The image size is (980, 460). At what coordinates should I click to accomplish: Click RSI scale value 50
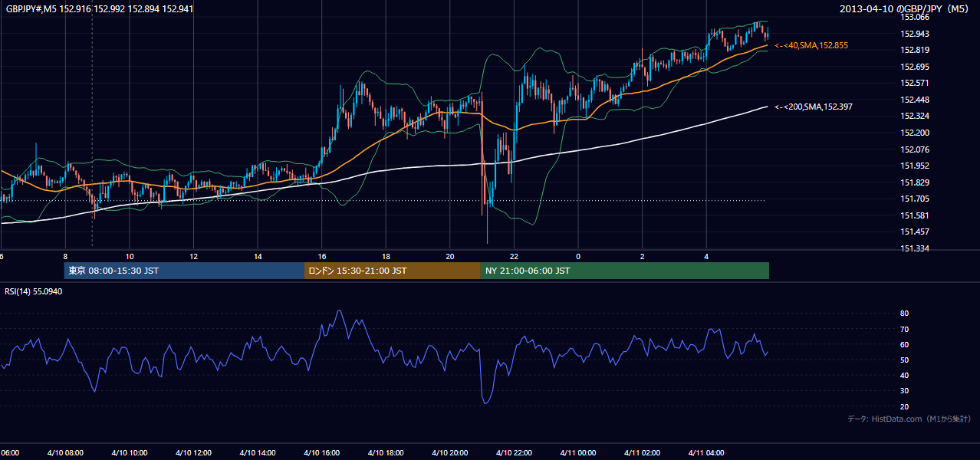[x=904, y=360]
